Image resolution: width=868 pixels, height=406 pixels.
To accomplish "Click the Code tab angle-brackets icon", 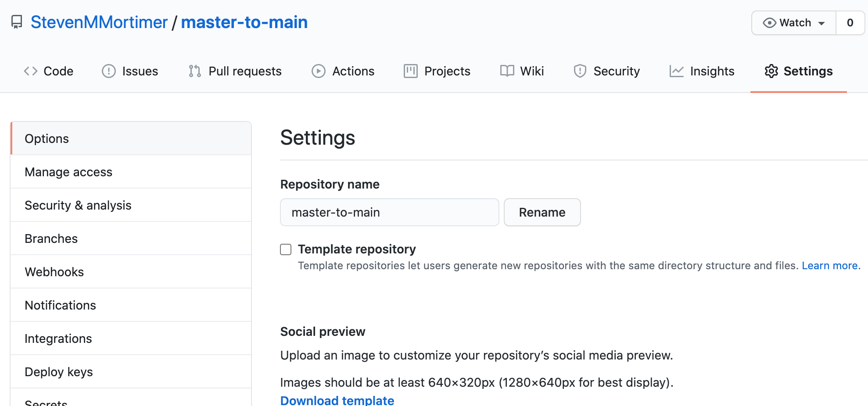I will (x=31, y=71).
